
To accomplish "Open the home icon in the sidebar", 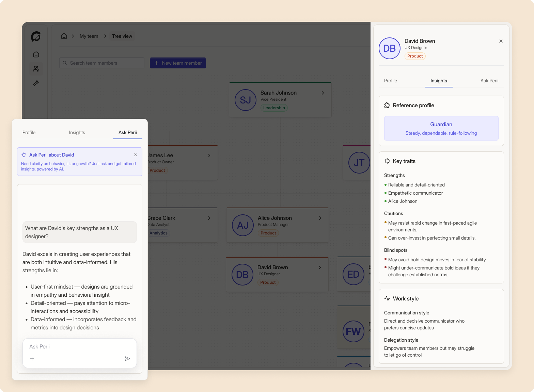I will tap(36, 54).
